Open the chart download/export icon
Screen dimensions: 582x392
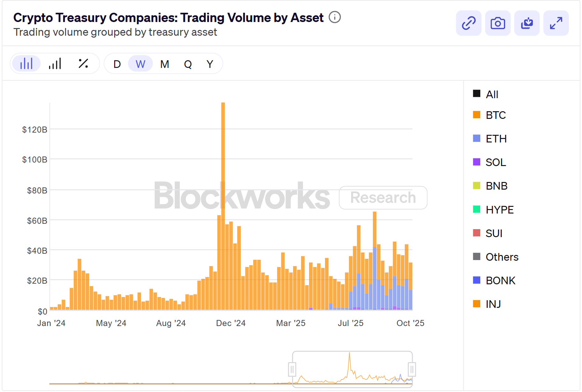click(x=527, y=23)
